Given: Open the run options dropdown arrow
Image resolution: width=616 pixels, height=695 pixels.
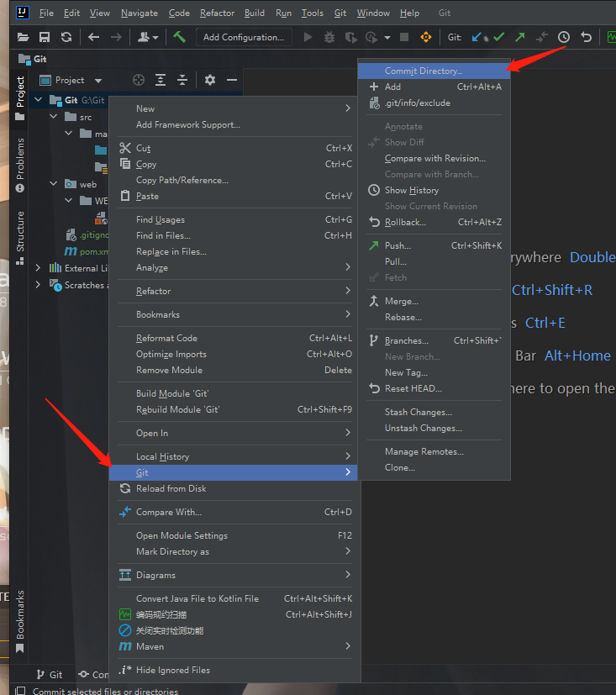Looking at the screenshot, I should 387,38.
